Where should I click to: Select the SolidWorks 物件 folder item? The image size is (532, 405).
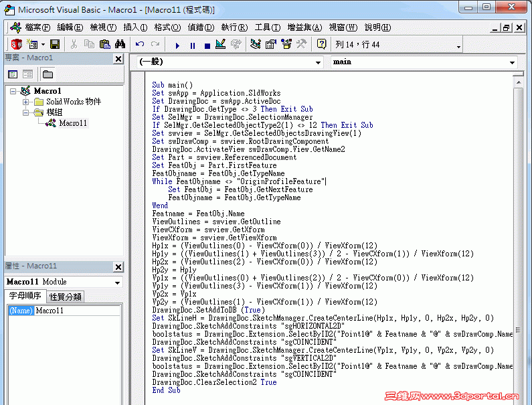[74, 102]
